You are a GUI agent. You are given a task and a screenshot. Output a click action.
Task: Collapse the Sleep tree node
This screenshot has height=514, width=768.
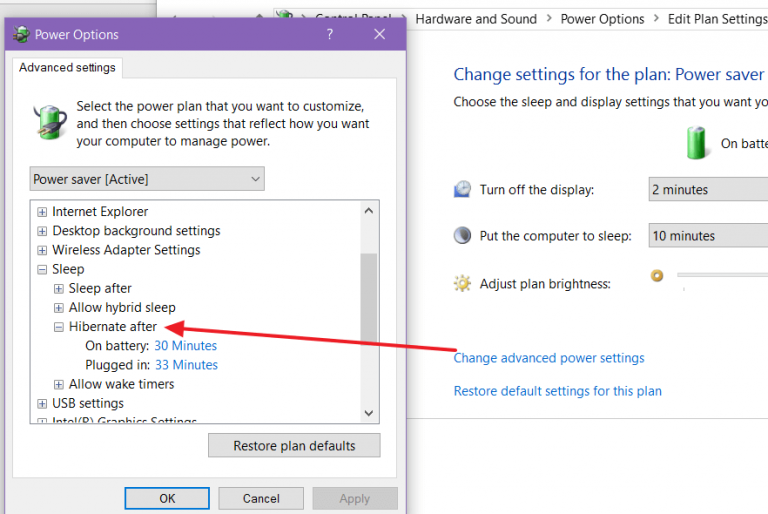42,269
